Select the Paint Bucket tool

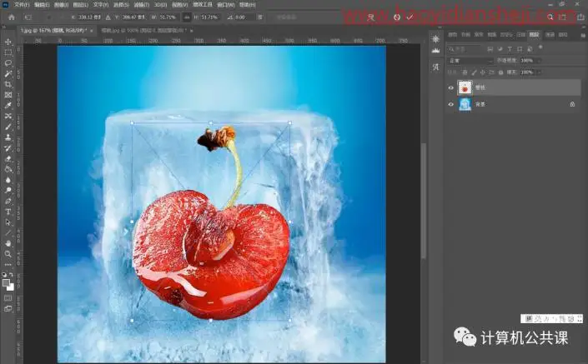point(8,169)
